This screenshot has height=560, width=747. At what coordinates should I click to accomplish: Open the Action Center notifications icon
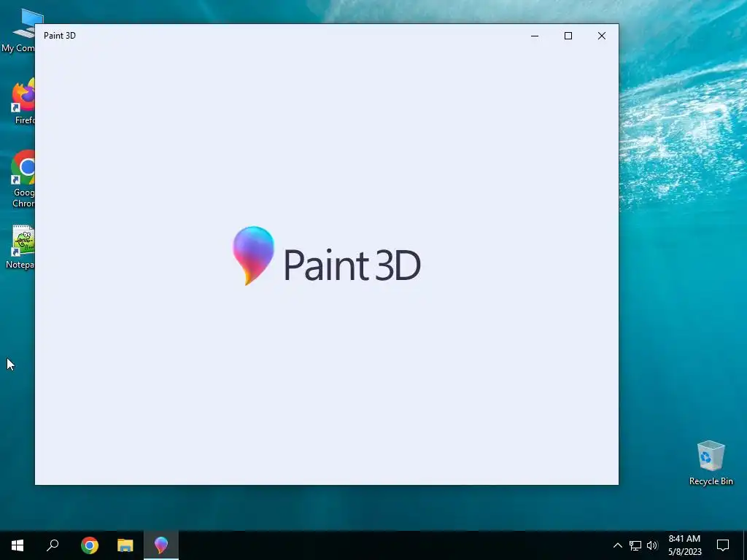click(x=723, y=545)
